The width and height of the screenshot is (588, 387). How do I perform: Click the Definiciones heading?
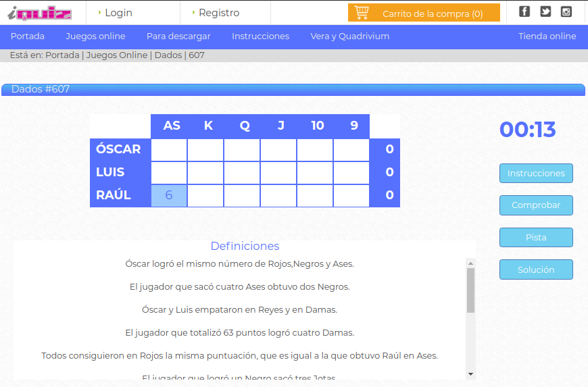pyautogui.click(x=245, y=246)
